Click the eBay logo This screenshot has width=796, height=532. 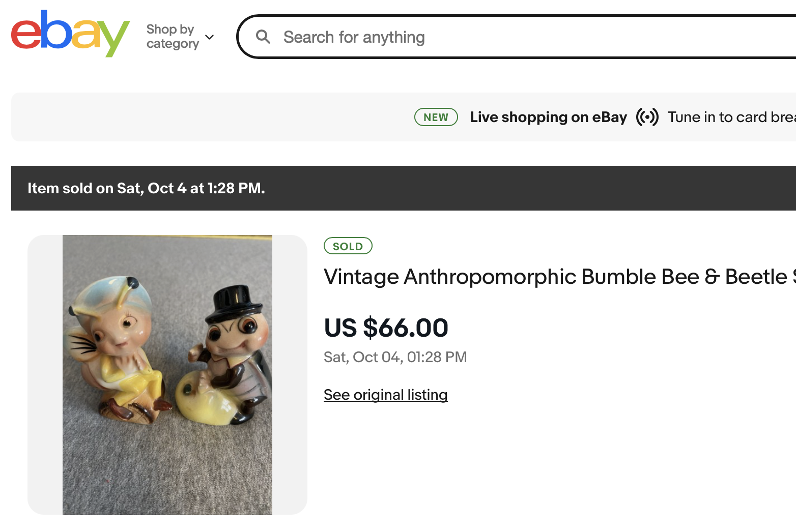point(70,34)
